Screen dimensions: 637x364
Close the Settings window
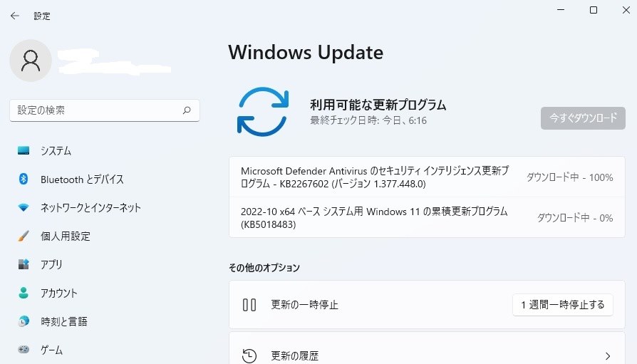point(626,10)
